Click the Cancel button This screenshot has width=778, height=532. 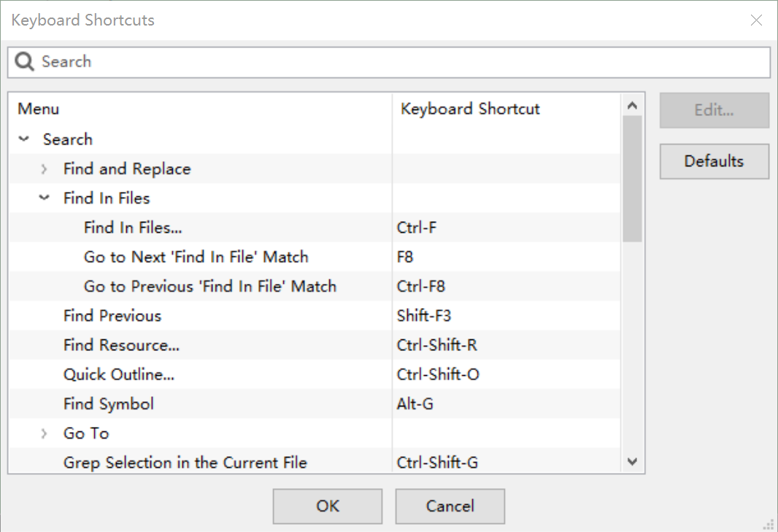450,506
